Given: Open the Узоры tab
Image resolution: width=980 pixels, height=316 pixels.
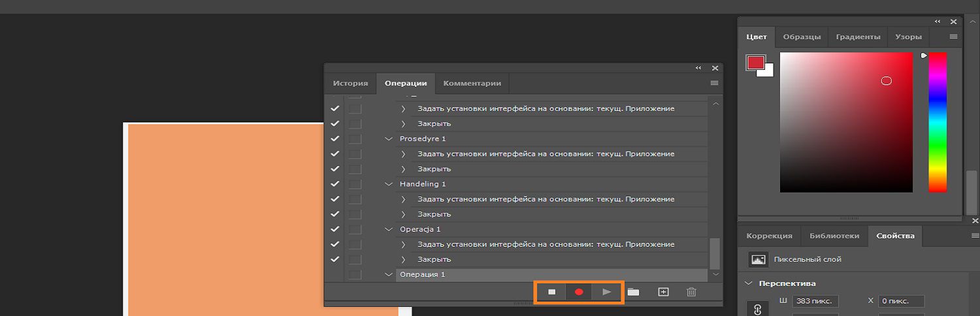Looking at the screenshot, I should pyautogui.click(x=909, y=37).
